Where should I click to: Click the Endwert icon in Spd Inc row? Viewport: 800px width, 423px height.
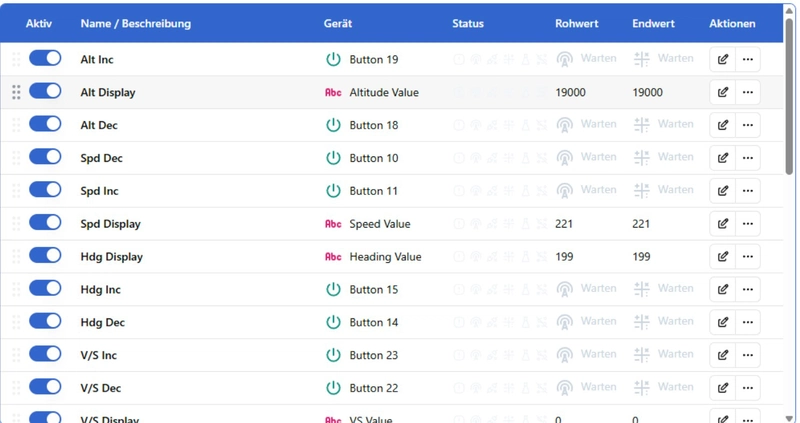click(x=642, y=190)
